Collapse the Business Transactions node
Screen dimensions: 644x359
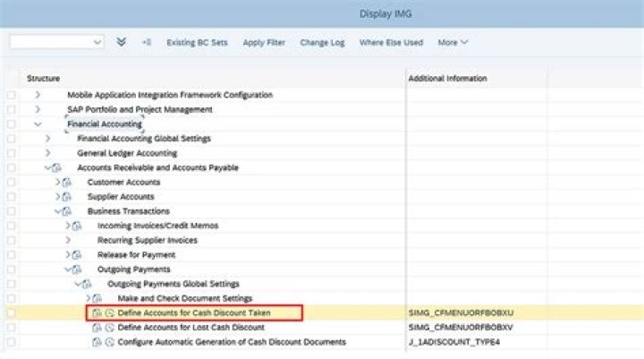(57, 211)
